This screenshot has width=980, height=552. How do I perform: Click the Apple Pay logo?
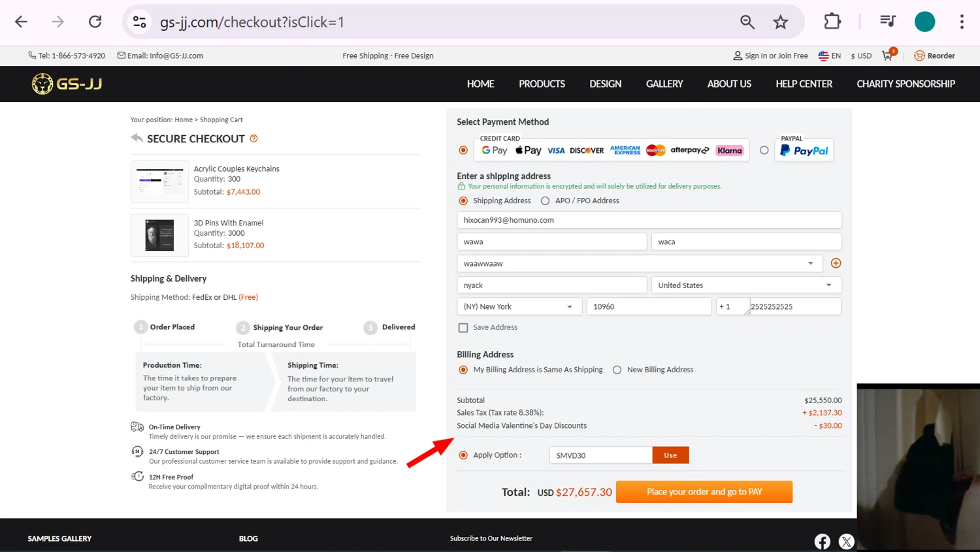point(529,150)
